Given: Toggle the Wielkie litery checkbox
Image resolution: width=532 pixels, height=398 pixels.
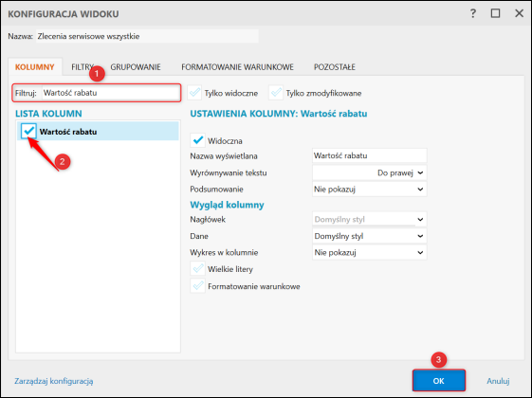Looking at the screenshot, I should click(197, 269).
